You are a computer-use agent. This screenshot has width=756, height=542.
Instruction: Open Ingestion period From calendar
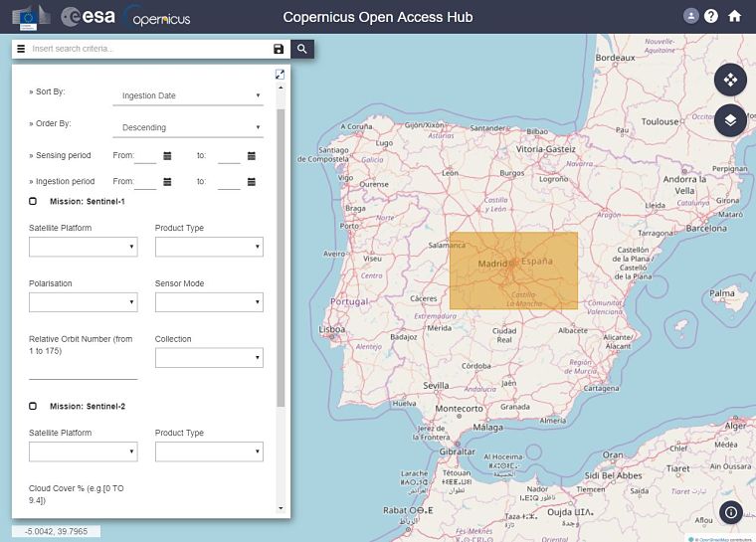pyautogui.click(x=167, y=182)
